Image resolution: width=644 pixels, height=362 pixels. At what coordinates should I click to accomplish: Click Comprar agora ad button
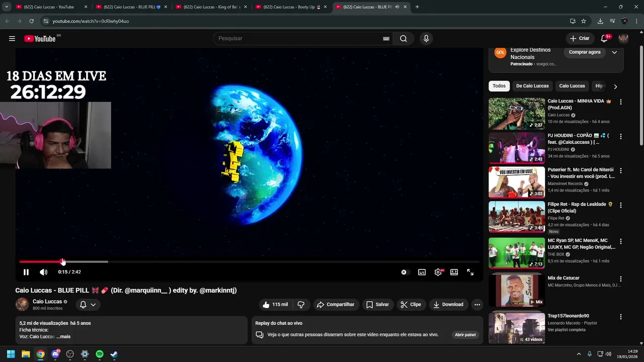click(x=585, y=52)
